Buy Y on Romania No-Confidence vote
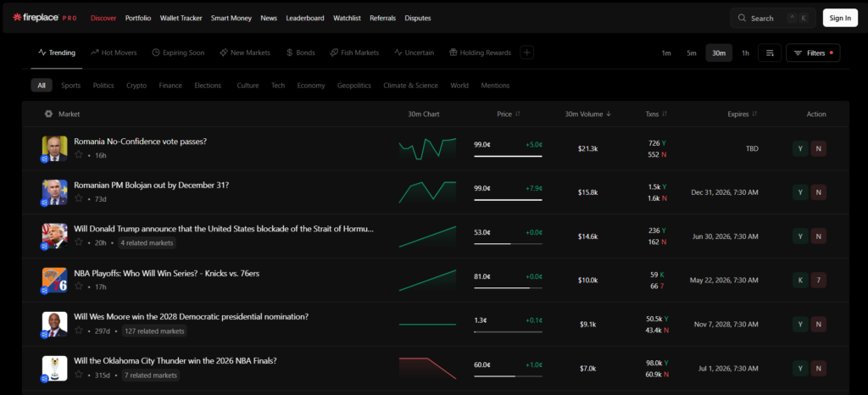Viewport: 868px width, 395px height. point(800,148)
